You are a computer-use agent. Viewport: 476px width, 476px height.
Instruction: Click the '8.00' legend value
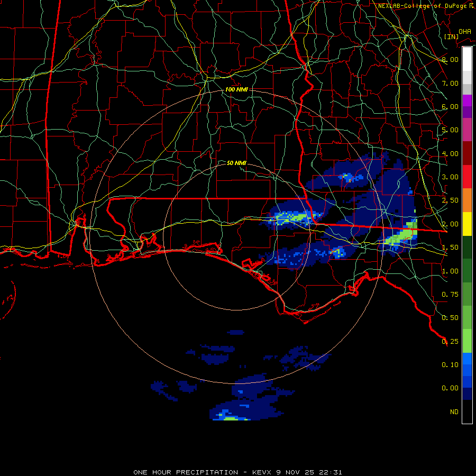click(450, 59)
